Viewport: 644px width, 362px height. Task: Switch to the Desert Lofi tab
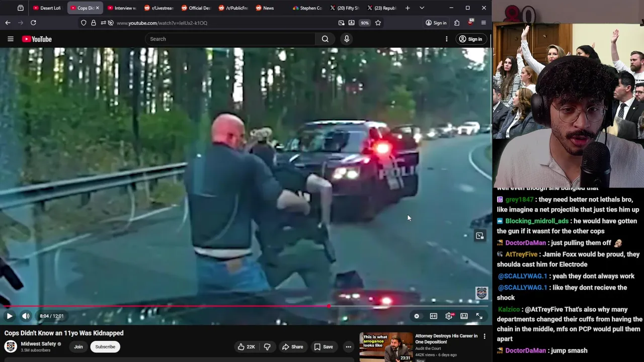pos(47,8)
